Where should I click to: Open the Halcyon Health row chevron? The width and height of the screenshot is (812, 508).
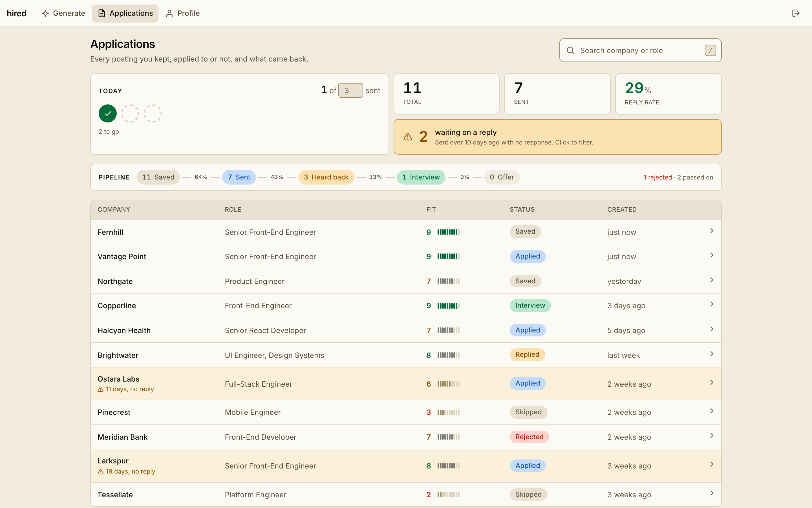(x=711, y=329)
